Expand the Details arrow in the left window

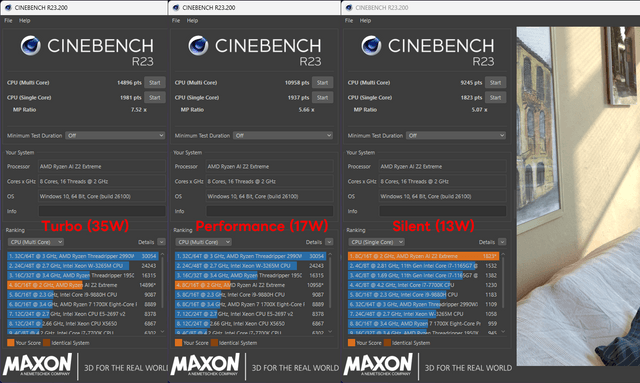(x=162, y=242)
